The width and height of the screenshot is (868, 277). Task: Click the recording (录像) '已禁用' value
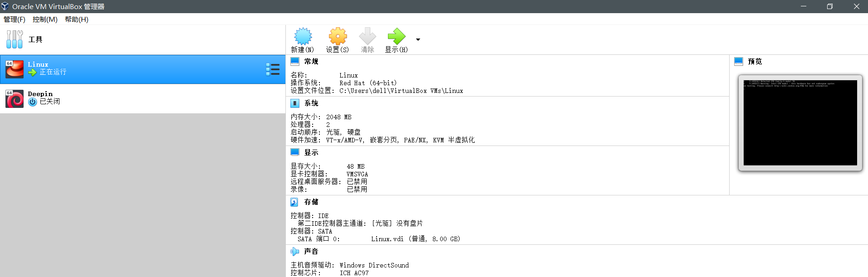tap(357, 190)
